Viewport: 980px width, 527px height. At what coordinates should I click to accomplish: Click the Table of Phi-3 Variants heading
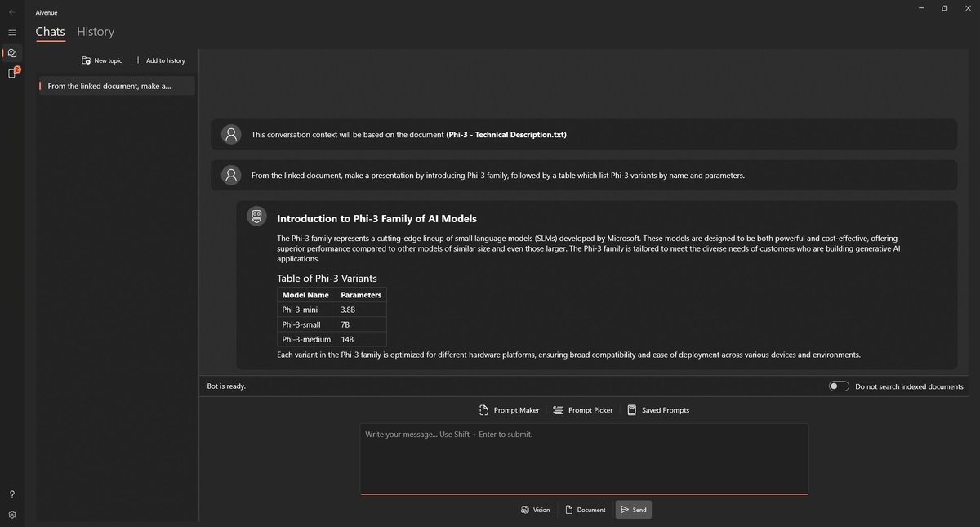coord(327,278)
